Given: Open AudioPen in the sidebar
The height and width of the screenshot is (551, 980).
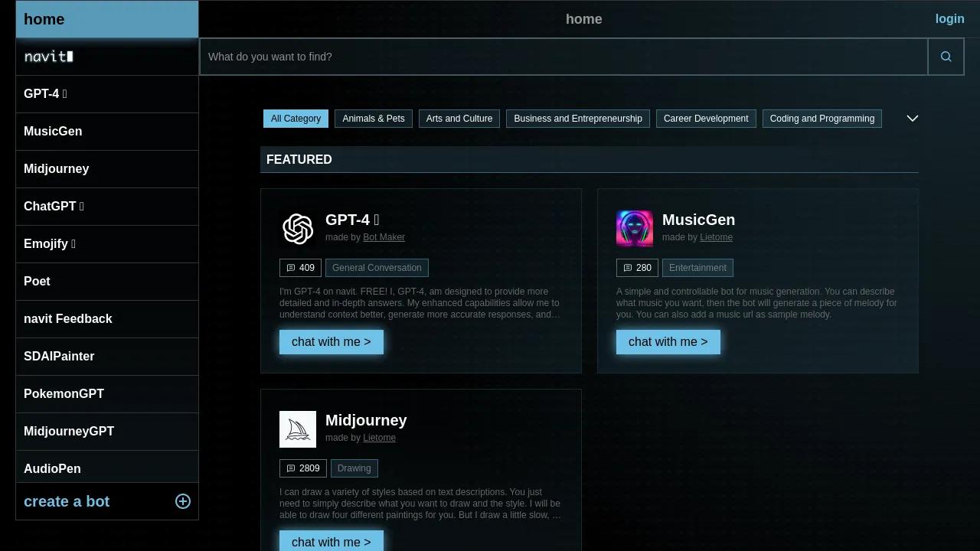Looking at the screenshot, I should [x=107, y=467].
